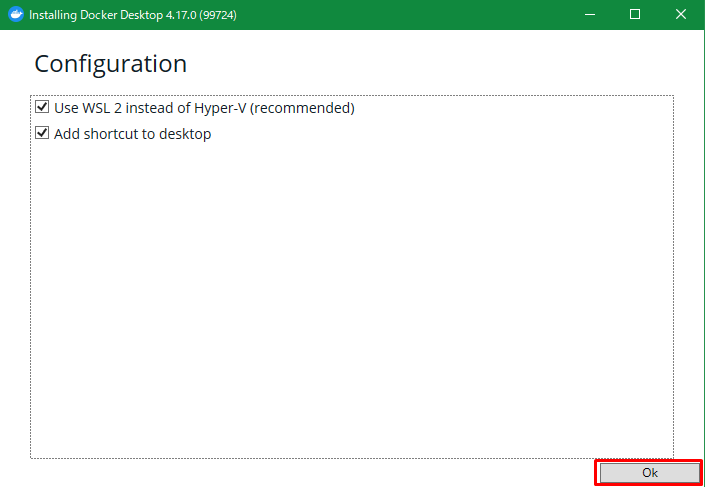Click the 'Use WSL 2 instead of Hyper-V (recommended)' label
This screenshot has width=705, height=487.
(204, 108)
